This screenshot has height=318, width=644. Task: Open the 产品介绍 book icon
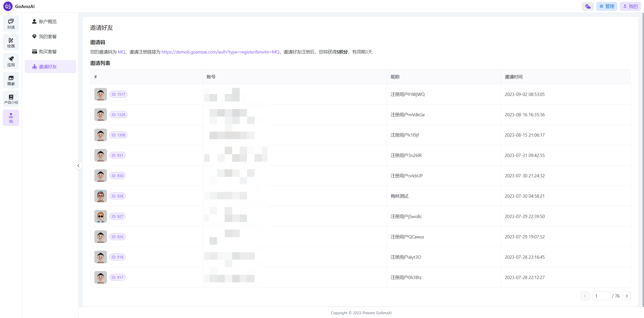coord(11,99)
